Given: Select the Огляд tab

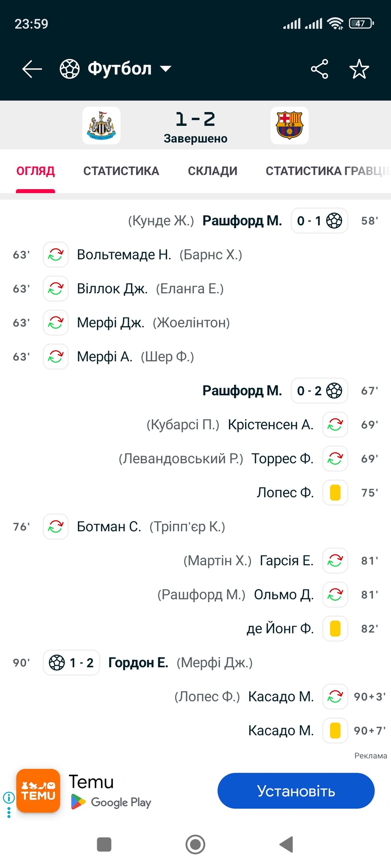Looking at the screenshot, I should (36, 171).
